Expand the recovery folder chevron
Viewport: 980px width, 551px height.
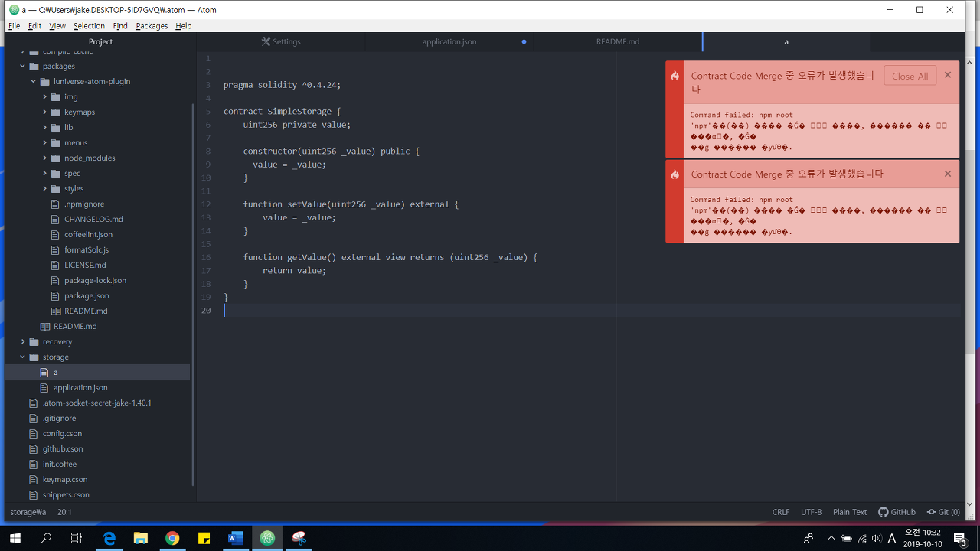click(x=23, y=341)
